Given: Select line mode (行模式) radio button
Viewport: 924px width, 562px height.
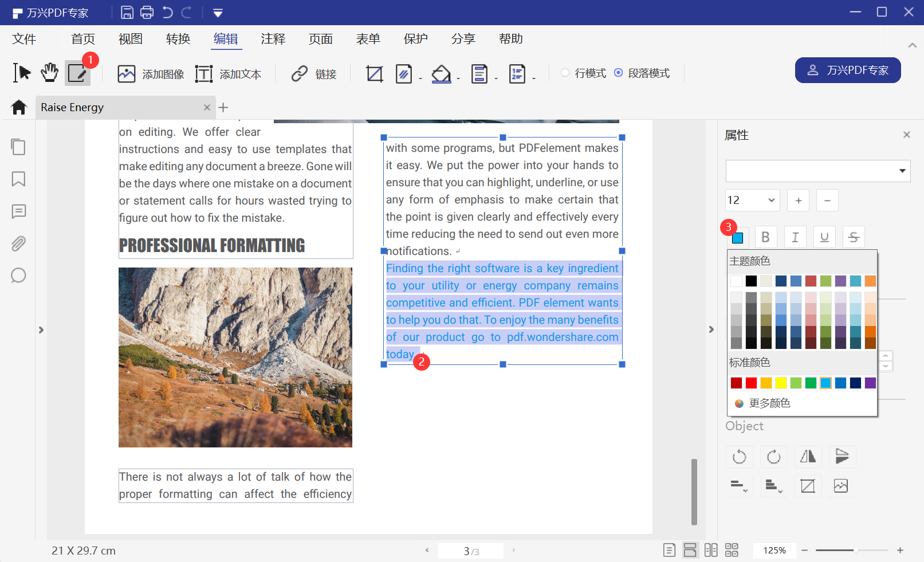Looking at the screenshot, I should pyautogui.click(x=565, y=73).
